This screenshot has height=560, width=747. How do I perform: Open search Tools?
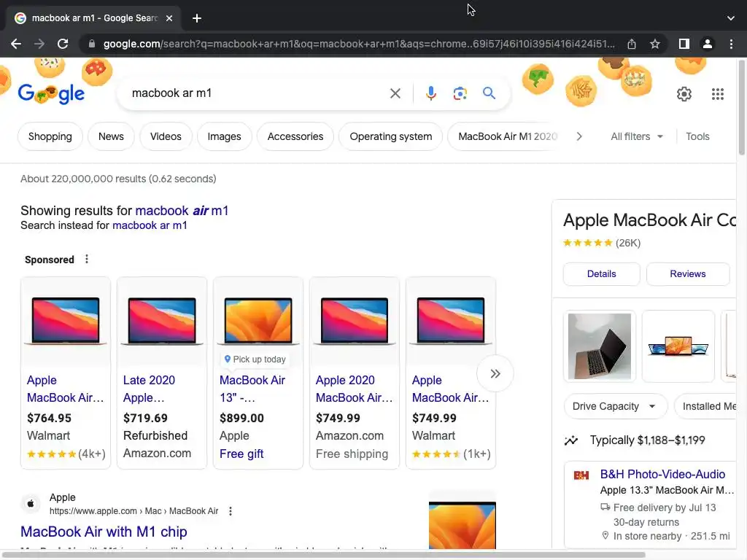(697, 136)
